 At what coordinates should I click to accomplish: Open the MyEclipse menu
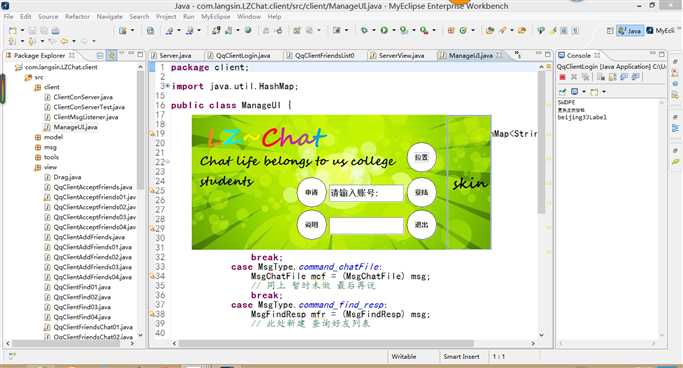(x=216, y=17)
